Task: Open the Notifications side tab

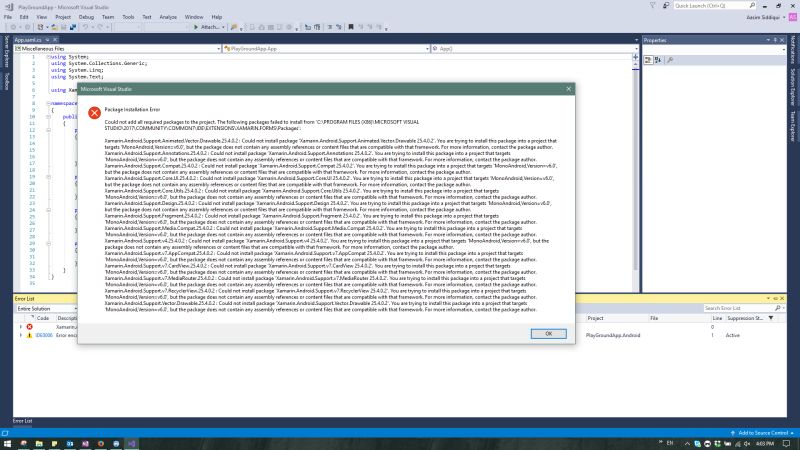Action: pyautogui.click(x=793, y=49)
